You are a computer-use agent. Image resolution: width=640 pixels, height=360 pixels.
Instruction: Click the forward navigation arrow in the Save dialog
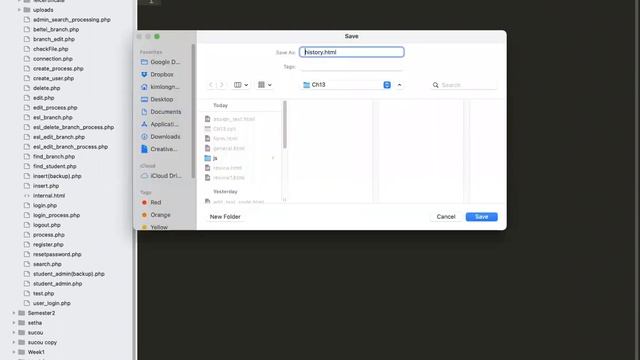pyautogui.click(x=222, y=85)
